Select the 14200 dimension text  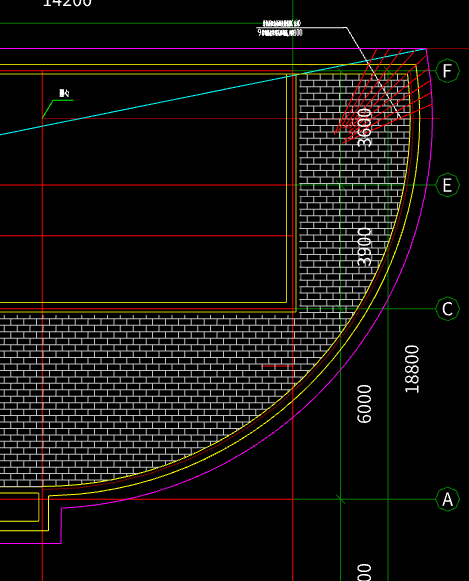click(x=67, y=3)
